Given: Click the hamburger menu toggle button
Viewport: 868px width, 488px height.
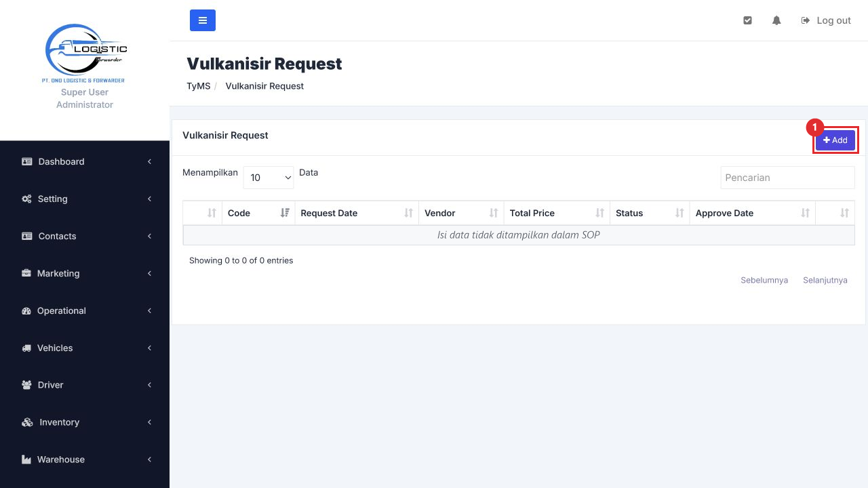Looking at the screenshot, I should pyautogui.click(x=203, y=20).
